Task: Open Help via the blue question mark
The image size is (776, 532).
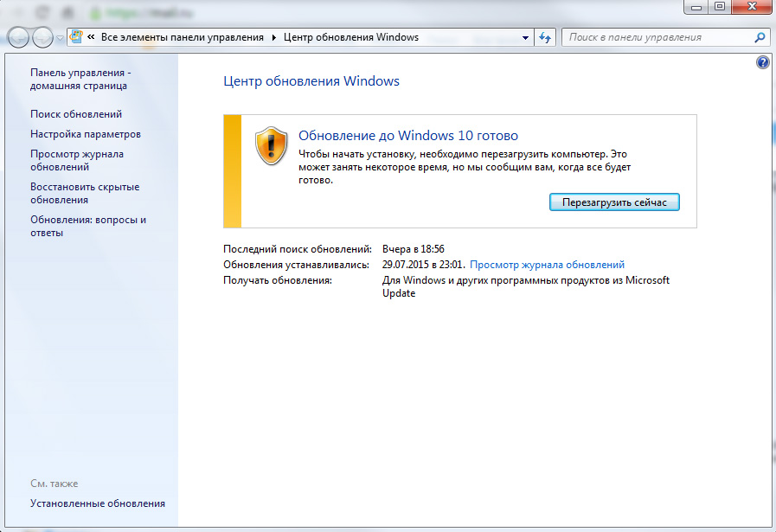Action: [x=763, y=62]
